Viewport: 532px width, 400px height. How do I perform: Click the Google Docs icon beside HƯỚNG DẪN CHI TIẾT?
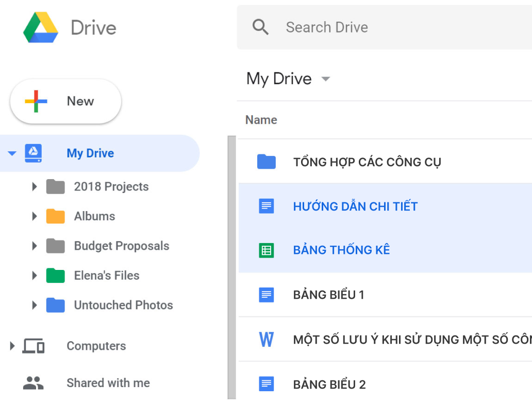(x=266, y=206)
